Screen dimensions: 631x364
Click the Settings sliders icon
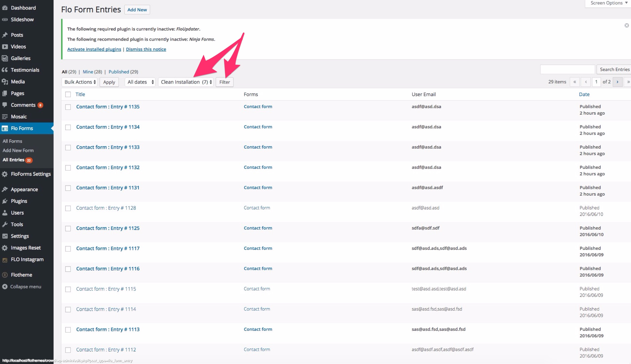[x=5, y=236]
